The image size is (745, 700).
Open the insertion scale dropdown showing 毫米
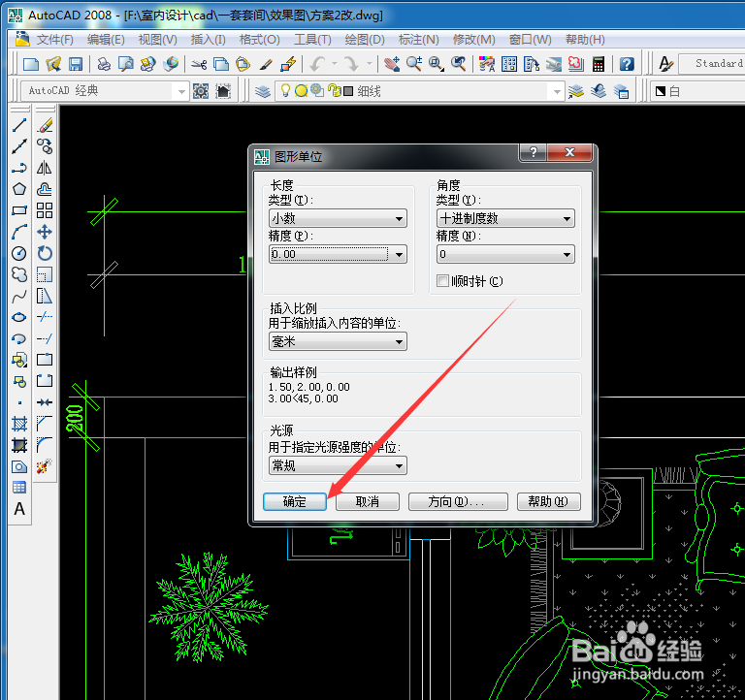pyautogui.click(x=338, y=341)
